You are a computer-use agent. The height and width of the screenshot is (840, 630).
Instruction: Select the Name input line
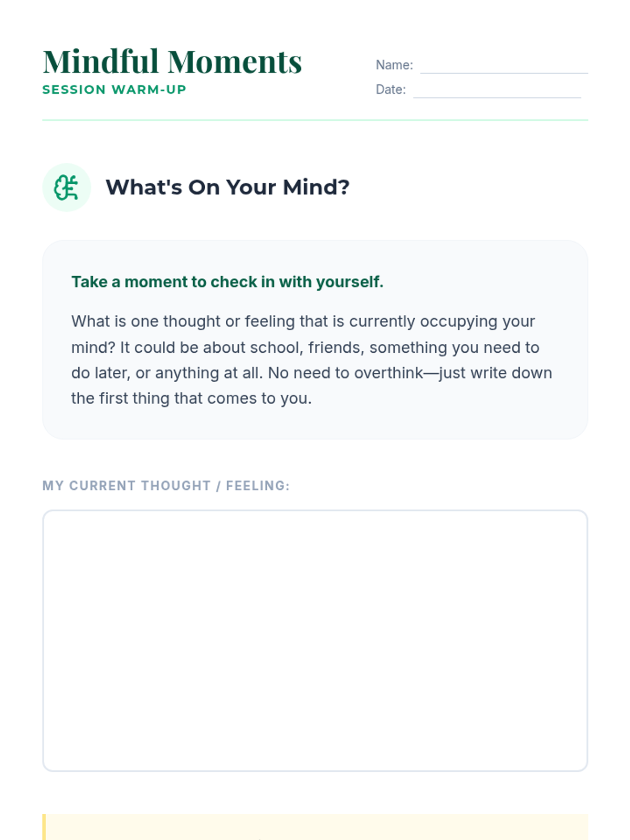click(x=504, y=65)
